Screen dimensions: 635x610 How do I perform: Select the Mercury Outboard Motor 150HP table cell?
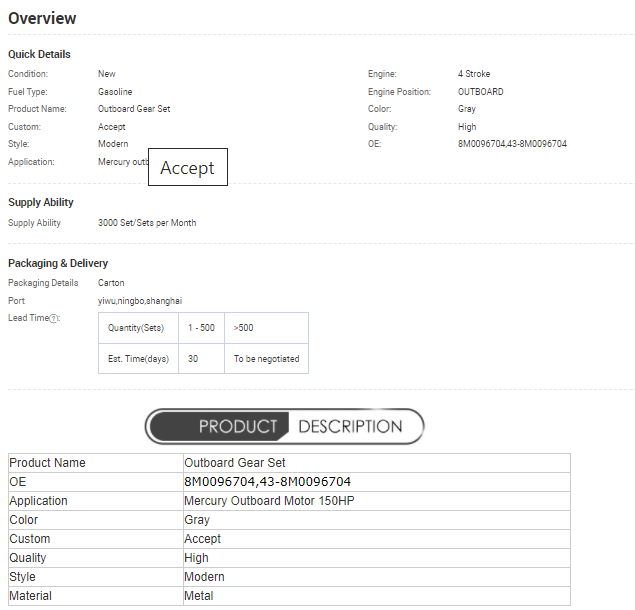[x=269, y=501]
